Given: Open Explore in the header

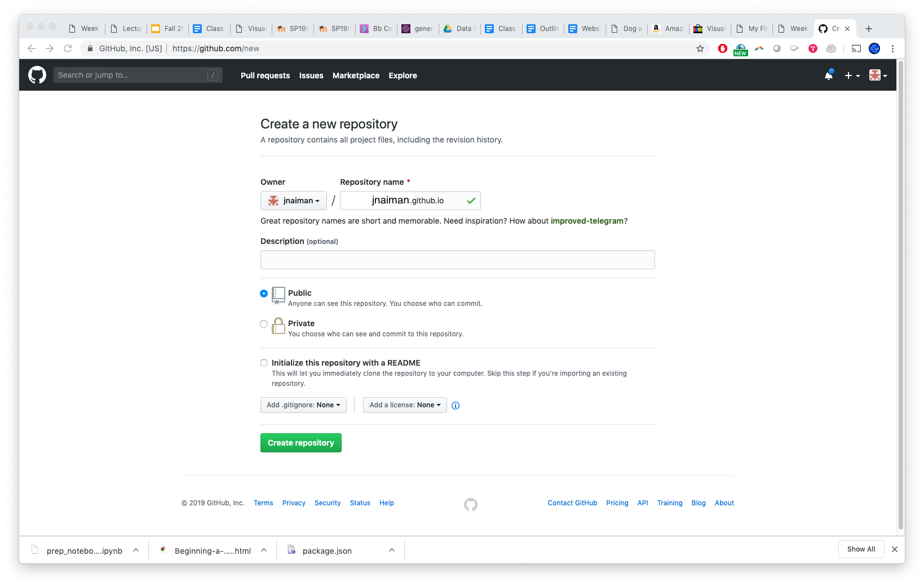Looking at the screenshot, I should (x=403, y=75).
